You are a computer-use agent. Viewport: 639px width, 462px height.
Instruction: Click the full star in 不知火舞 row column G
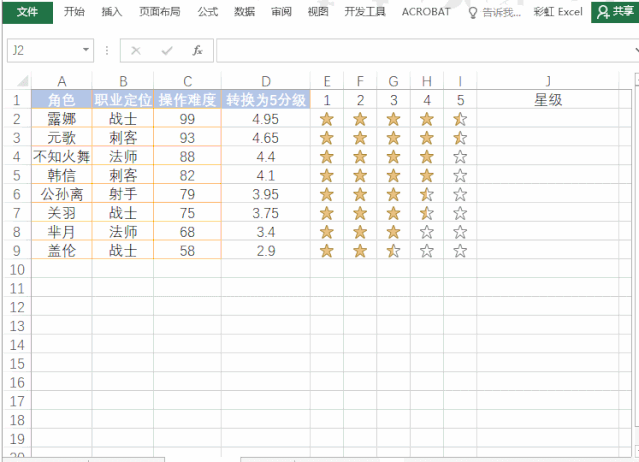[x=393, y=156]
